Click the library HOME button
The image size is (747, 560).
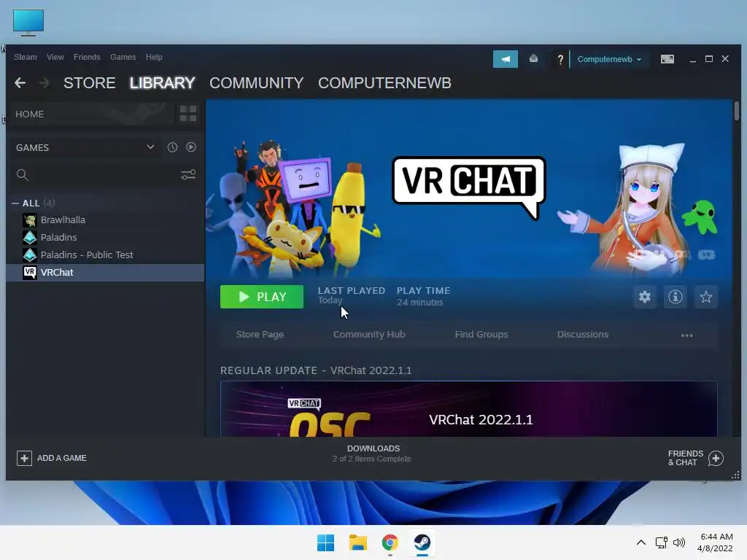point(90,114)
